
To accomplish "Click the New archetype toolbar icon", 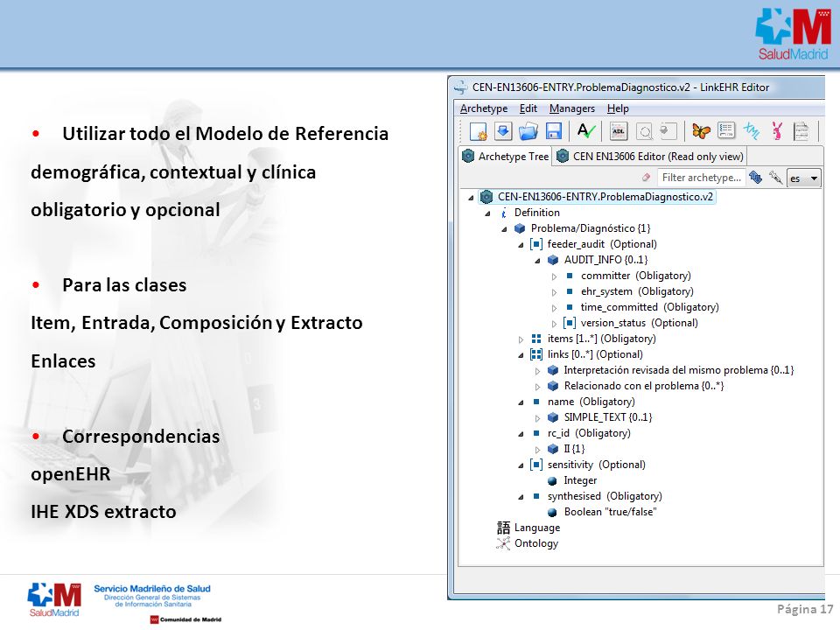I will pos(478,131).
